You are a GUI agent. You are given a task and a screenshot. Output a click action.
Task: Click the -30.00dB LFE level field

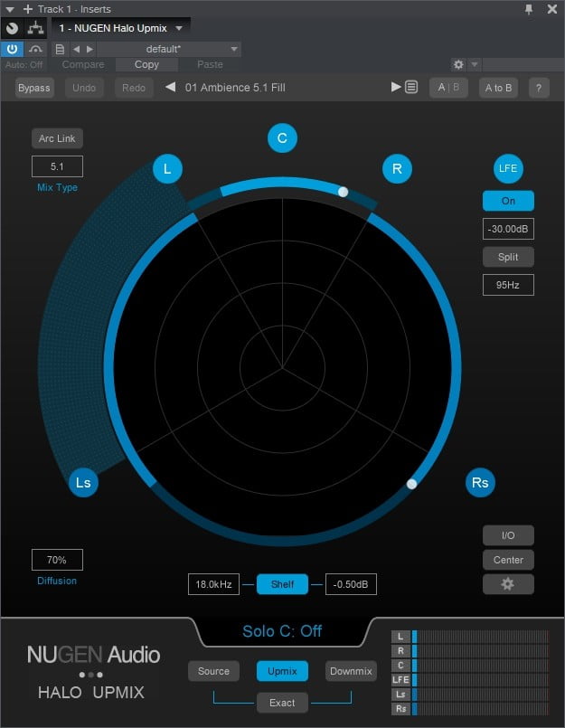508,229
